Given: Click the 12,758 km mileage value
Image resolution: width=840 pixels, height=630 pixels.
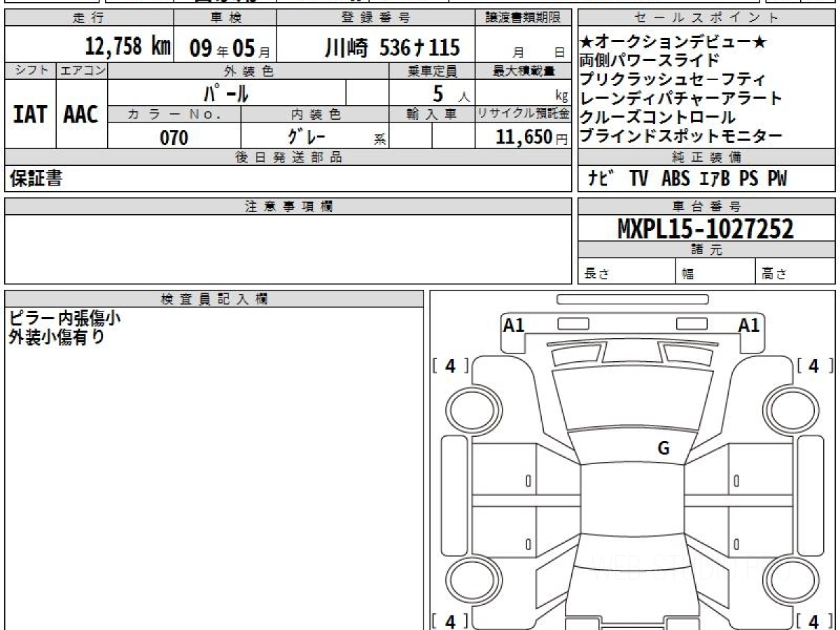Looking at the screenshot, I should pos(127,47).
